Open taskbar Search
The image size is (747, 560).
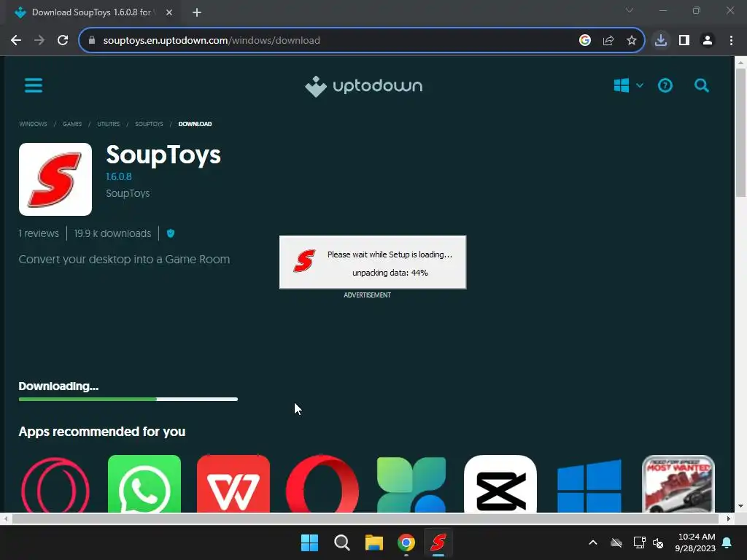341,542
